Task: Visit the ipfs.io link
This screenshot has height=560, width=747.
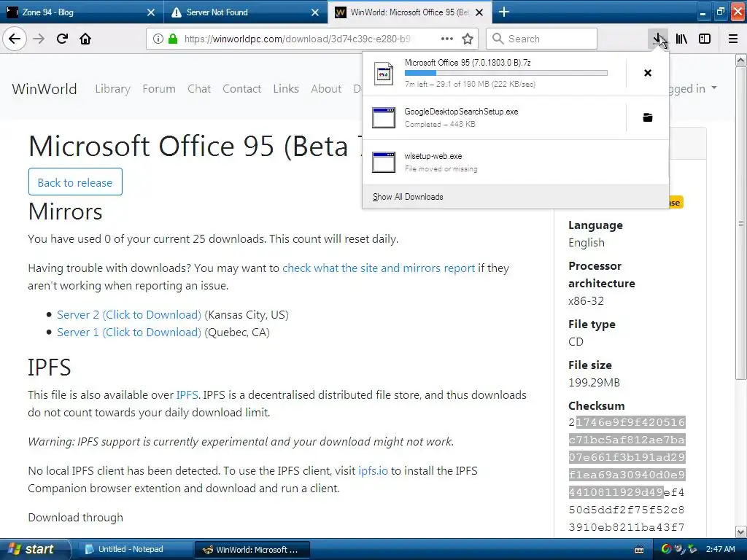Action: click(x=373, y=470)
